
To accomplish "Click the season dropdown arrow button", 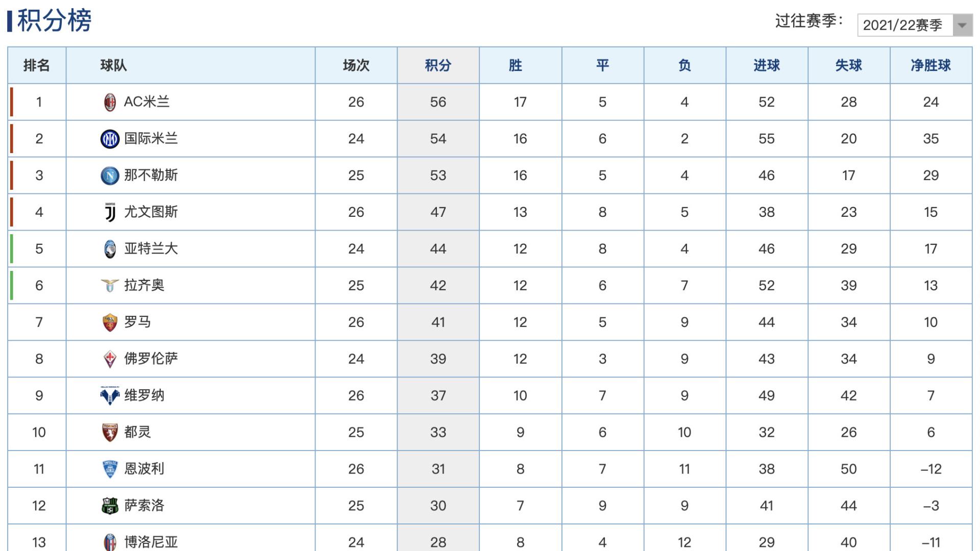I will click(x=963, y=25).
